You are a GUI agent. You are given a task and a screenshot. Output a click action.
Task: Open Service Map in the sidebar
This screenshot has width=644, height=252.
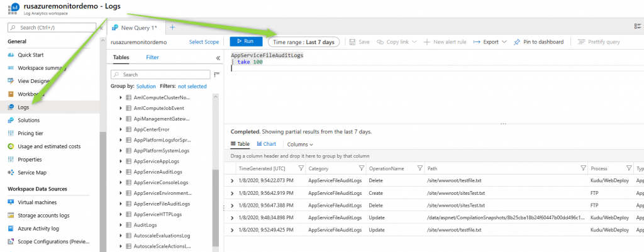point(32,173)
